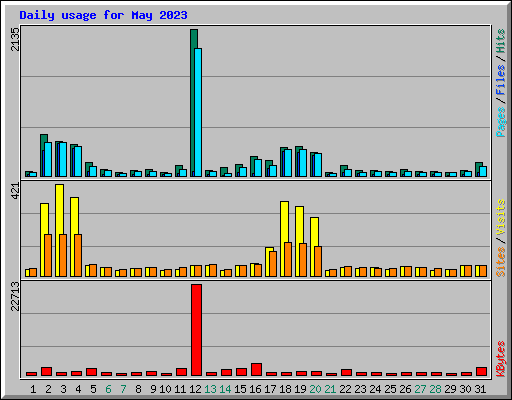Image resolution: width=512 pixels, height=400 pixels.
Task: Click the Files legend label
Action: pos(500,80)
